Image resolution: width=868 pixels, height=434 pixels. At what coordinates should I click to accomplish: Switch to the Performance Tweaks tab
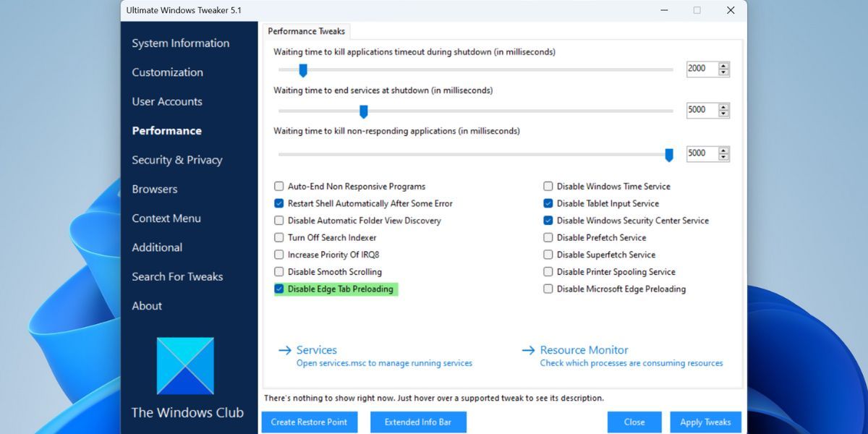tap(306, 31)
